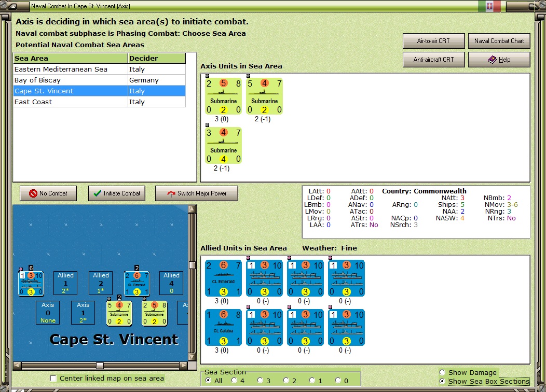Select the Cape St. Vincent row
The image size is (546, 392).
[x=99, y=91]
